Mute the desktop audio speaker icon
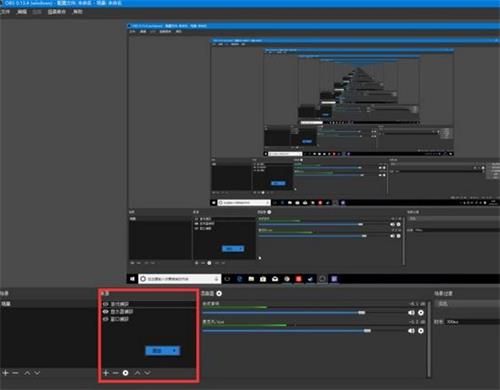The image size is (500, 390). tap(411, 313)
